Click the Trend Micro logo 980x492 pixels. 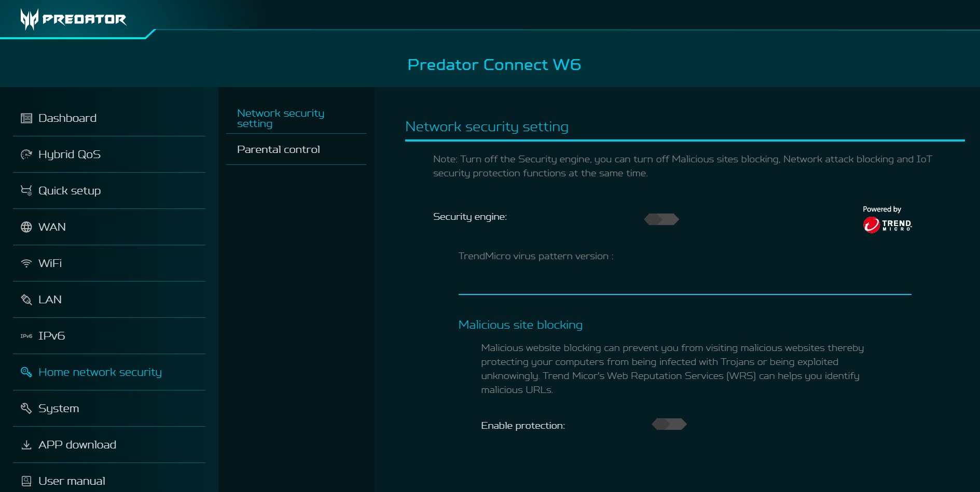[887, 224]
